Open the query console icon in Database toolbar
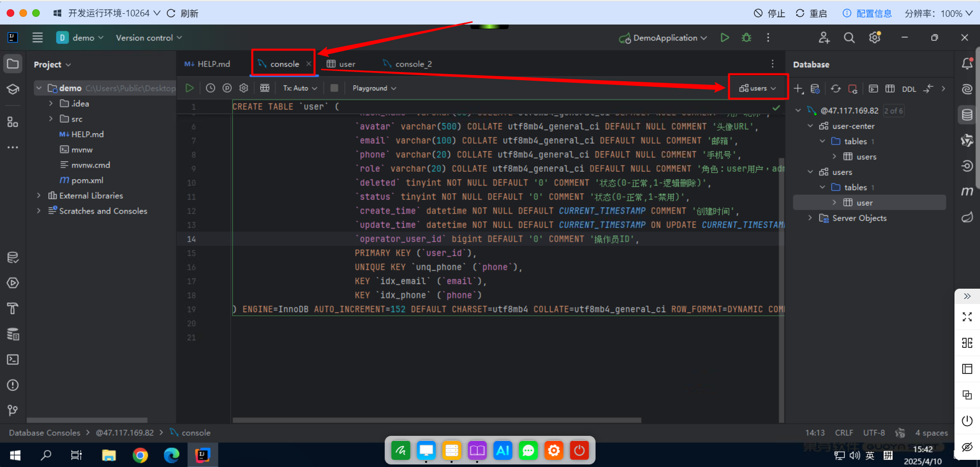This screenshot has height=467, width=980. tap(873, 89)
